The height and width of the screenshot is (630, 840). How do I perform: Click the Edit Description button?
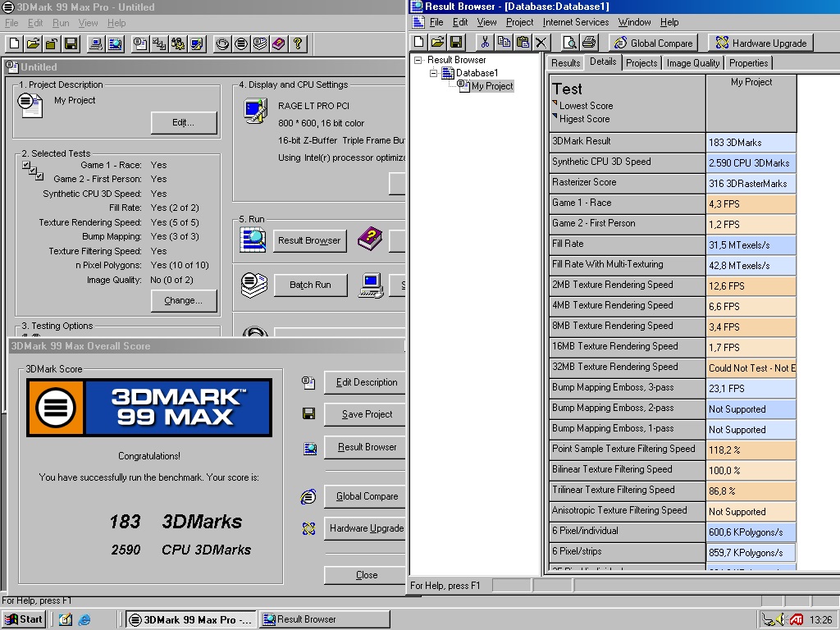coord(367,382)
